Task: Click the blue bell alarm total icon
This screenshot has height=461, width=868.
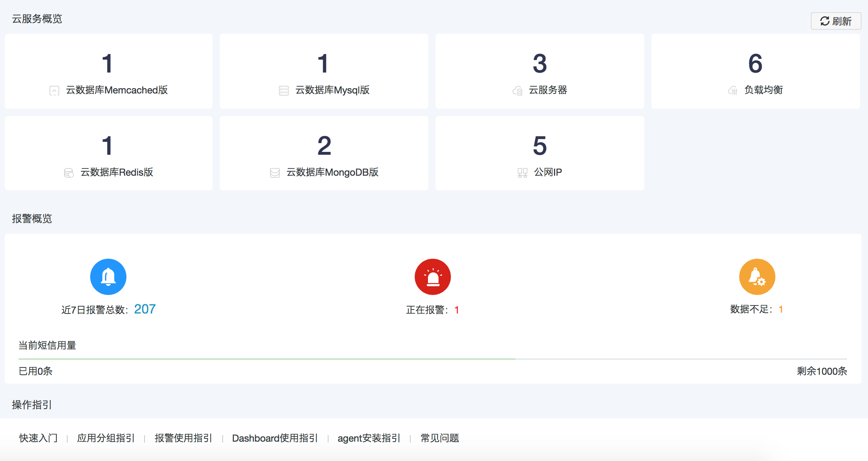Action: [x=108, y=277]
